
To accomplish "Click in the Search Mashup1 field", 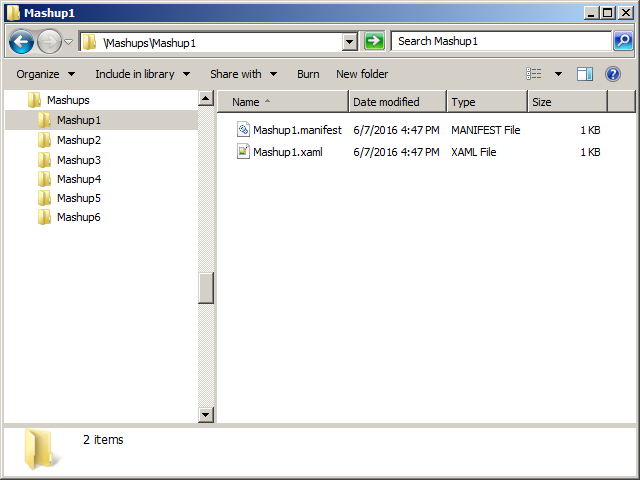I will [x=500, y=41].
